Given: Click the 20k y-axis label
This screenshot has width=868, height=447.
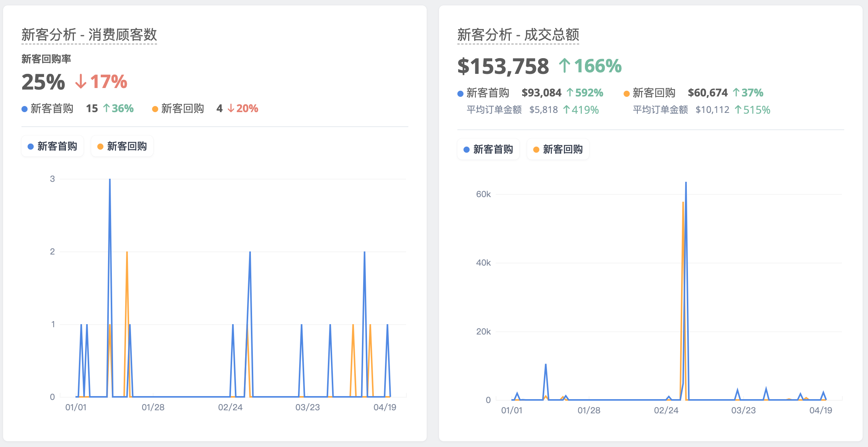Looking at the screenshot, I should point(483,332).
